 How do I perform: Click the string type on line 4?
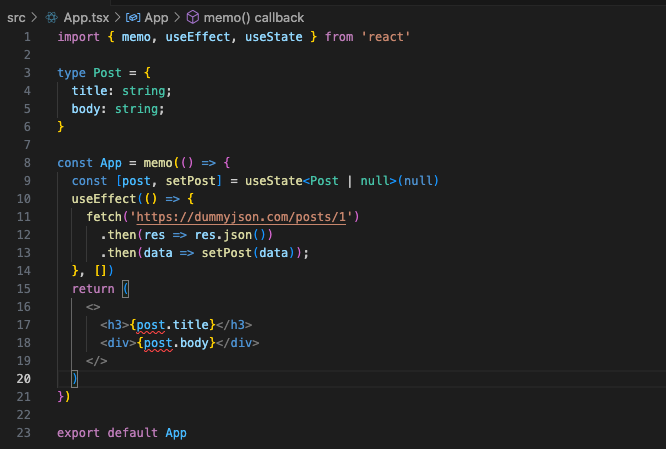(x=144, y=91)
